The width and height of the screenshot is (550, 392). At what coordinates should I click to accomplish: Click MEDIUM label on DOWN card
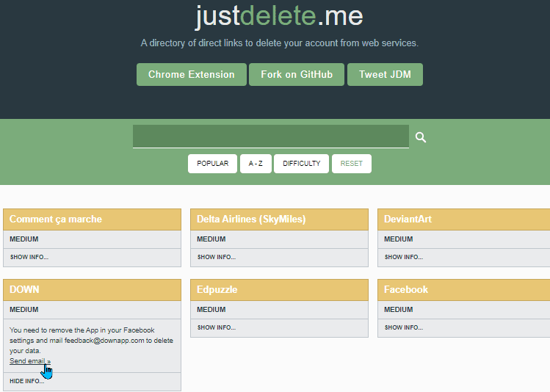point(23,310)
